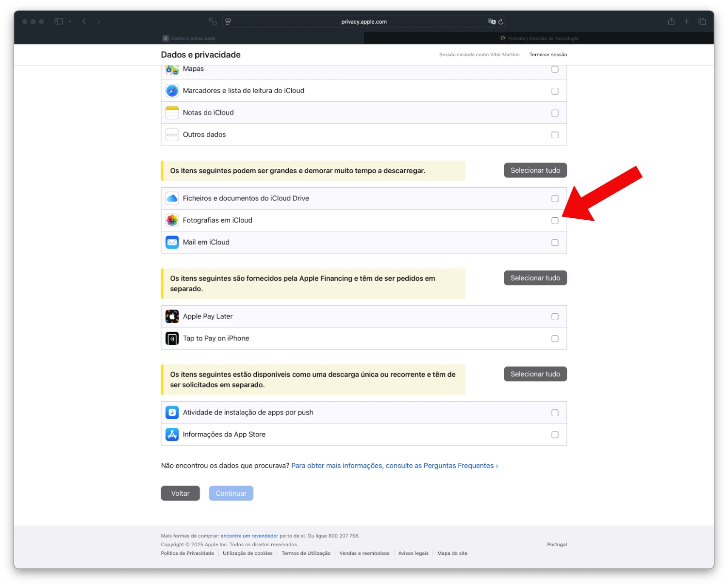Check the Fotografias em iCloud checkbox
The image size is (728, 586).
click(555, 221)
